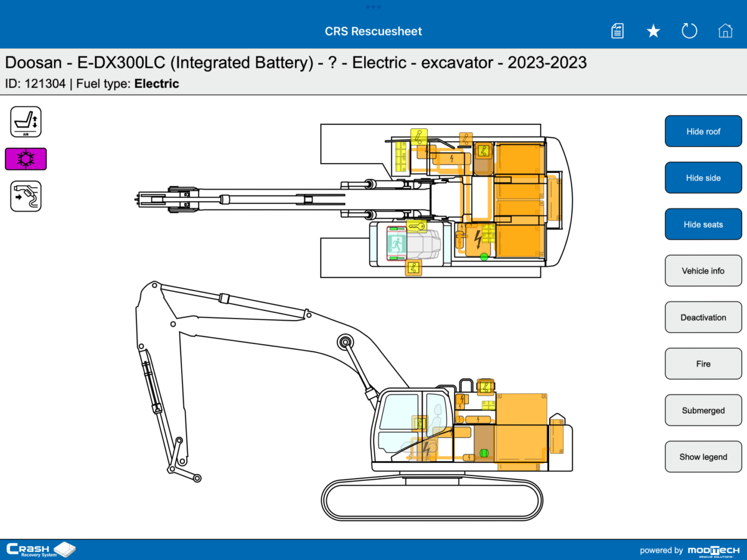Click the share document icon in the header

tap(617, 30)
